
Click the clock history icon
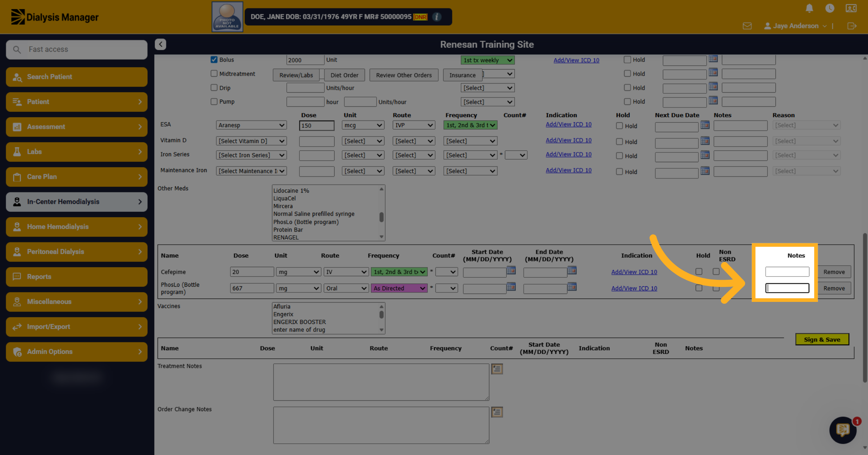point(830,8)
